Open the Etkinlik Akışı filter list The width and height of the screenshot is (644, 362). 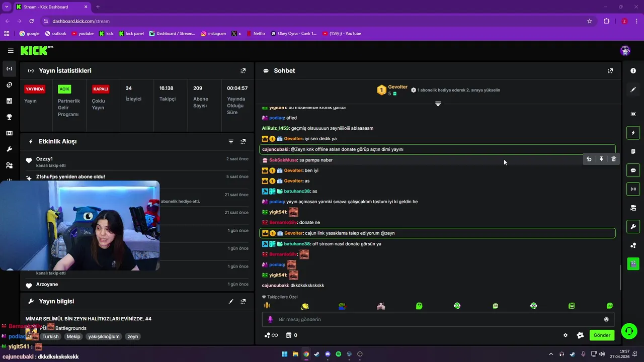click(231, 142)
